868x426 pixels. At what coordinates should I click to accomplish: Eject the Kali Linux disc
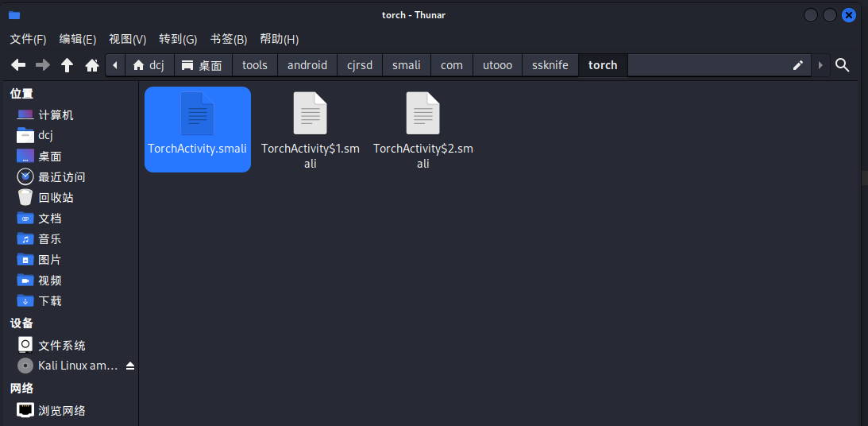[130, 366]
